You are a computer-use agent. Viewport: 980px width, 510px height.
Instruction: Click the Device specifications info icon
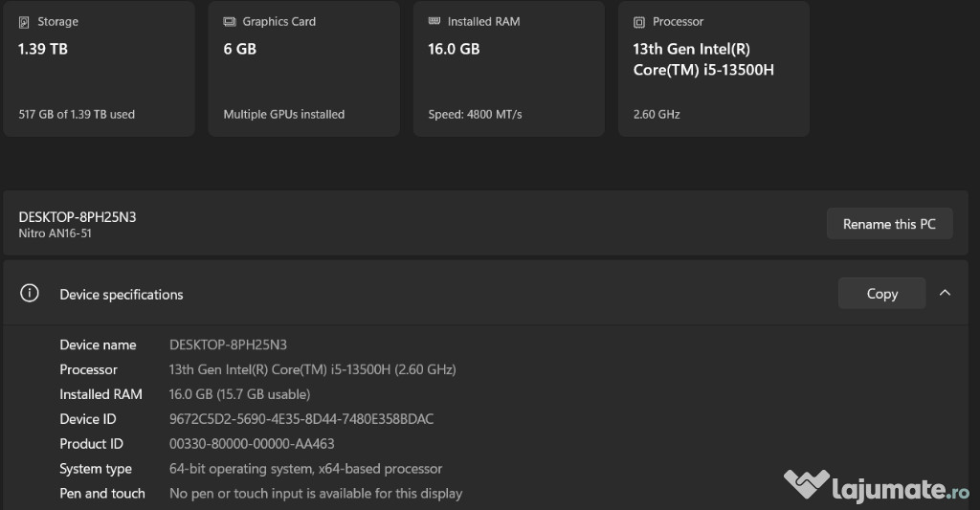point(30,293)
